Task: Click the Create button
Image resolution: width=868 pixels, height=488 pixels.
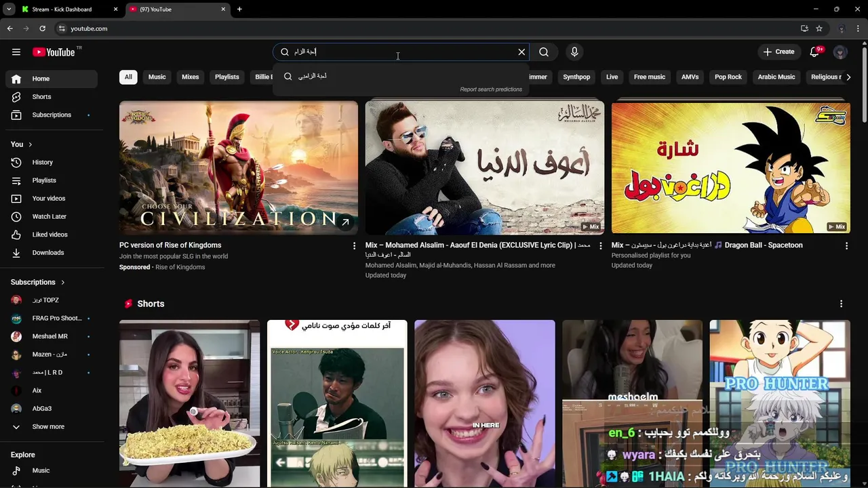Action: [778, 52]
